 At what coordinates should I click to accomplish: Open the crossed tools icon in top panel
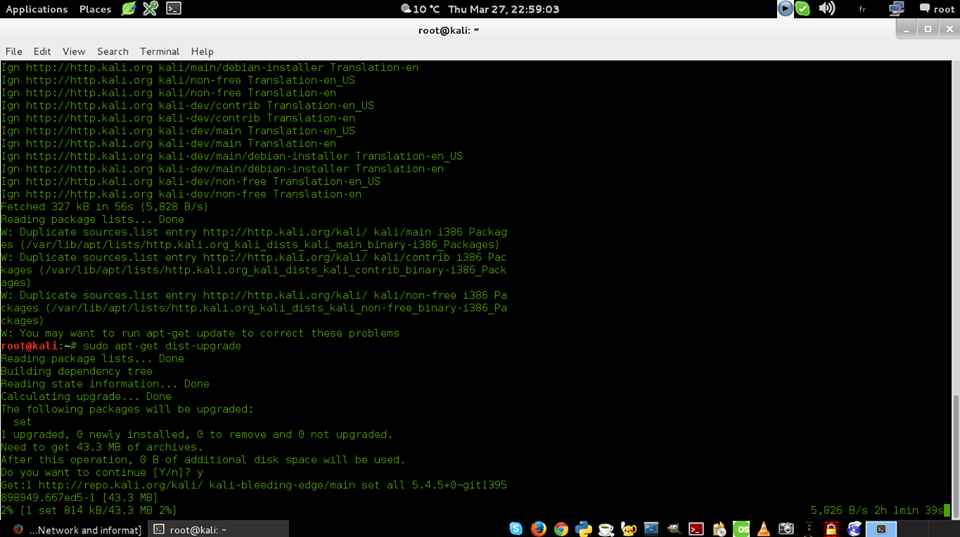point(150,9)
